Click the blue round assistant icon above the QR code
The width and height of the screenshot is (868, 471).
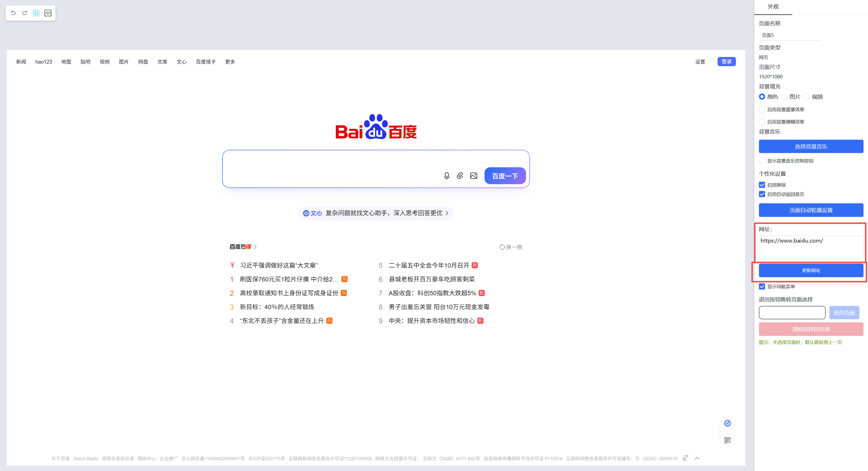click(x=728, y=423)
